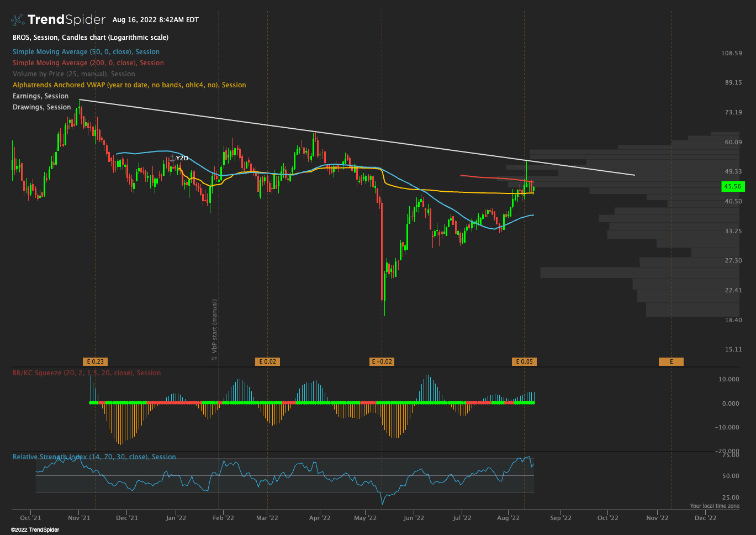
Task: Click the white descending trendline drawing
Action: pyautogui.click(x=357, y=137)
